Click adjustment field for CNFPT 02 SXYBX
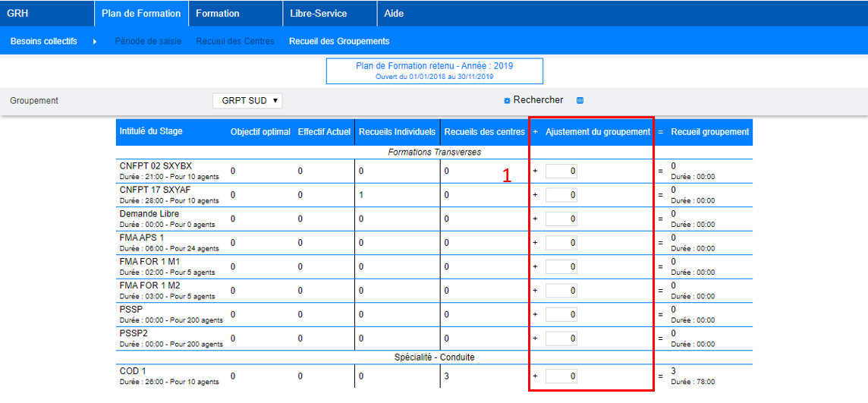Image resolution: width=868 pixels, height=403 pixels. [561, 172]
